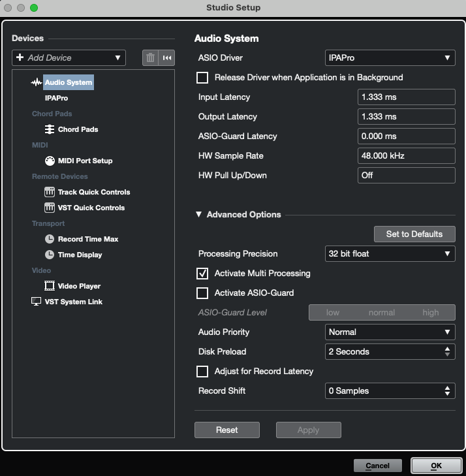
Task: Click the Transport category label
Action: tap(48, 223)
